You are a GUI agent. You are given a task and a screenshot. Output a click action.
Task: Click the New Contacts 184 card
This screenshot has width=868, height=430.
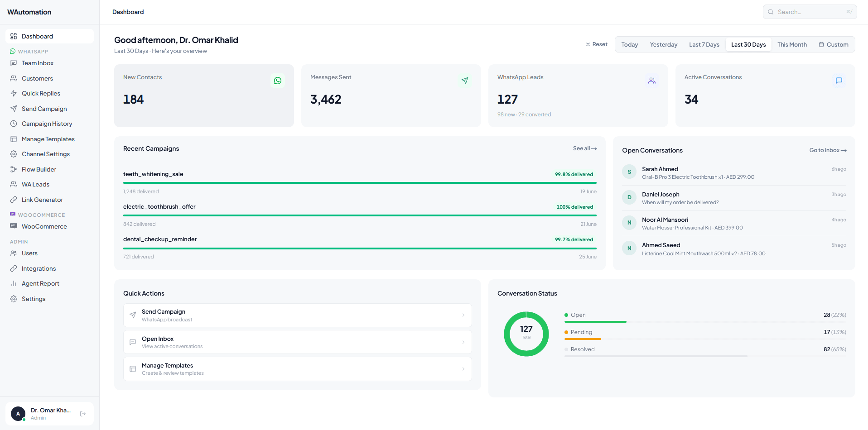coord(204,96)
